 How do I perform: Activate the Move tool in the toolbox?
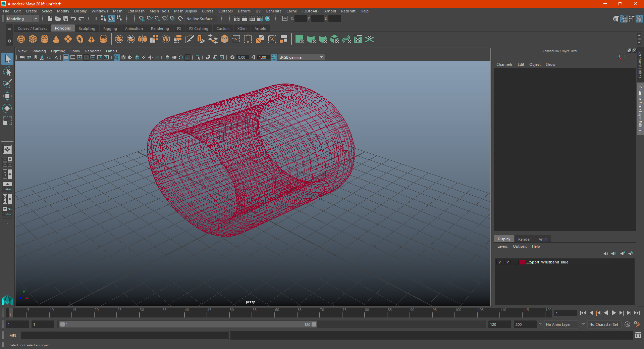[x=7, y=96]
